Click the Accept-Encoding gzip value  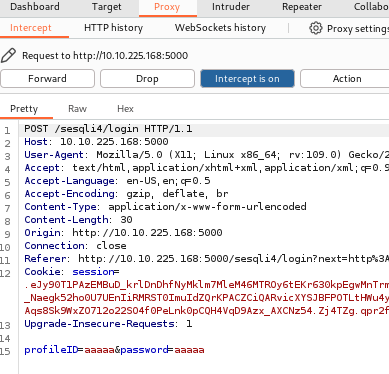click(138, 194)
